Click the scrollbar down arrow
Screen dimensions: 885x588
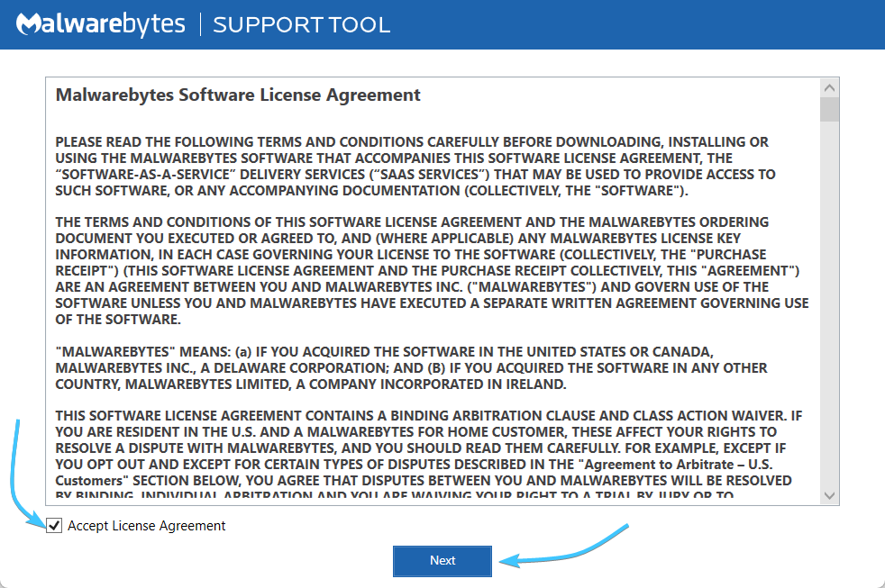coord(829,495)
